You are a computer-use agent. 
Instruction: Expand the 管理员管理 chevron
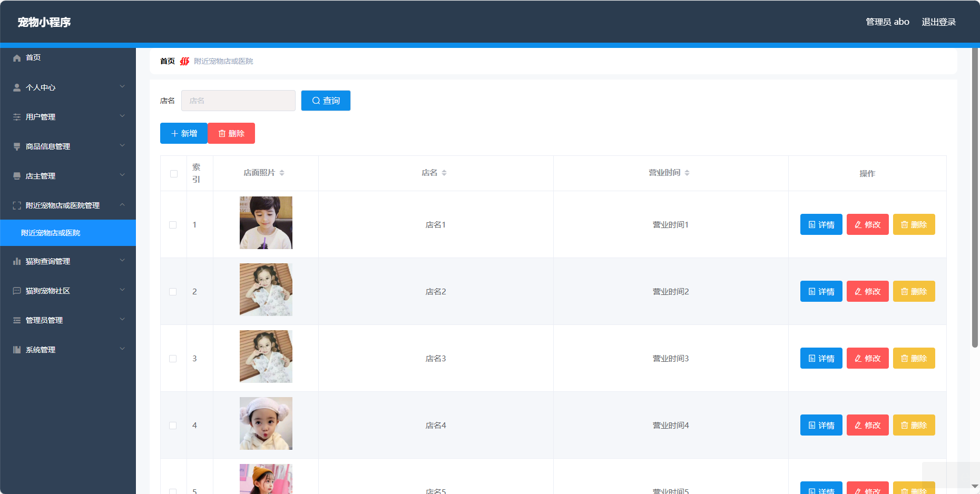(122, 319)
